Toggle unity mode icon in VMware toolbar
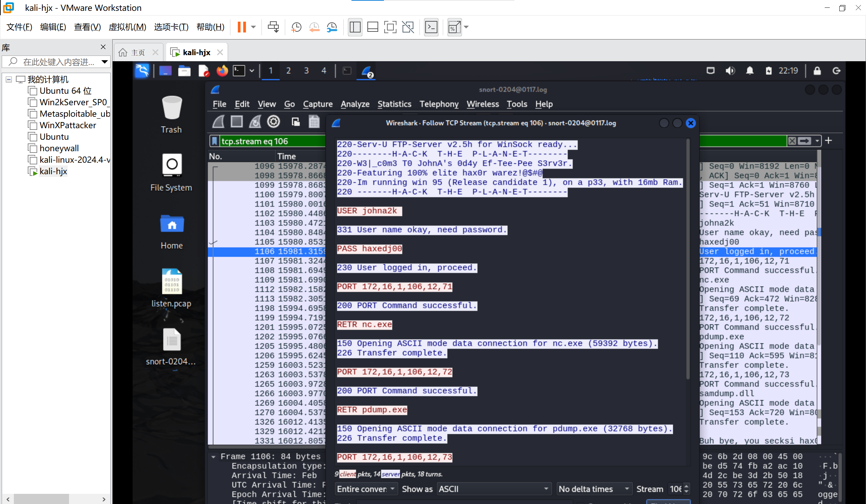 pyautogui.click(x=408, y=27)
